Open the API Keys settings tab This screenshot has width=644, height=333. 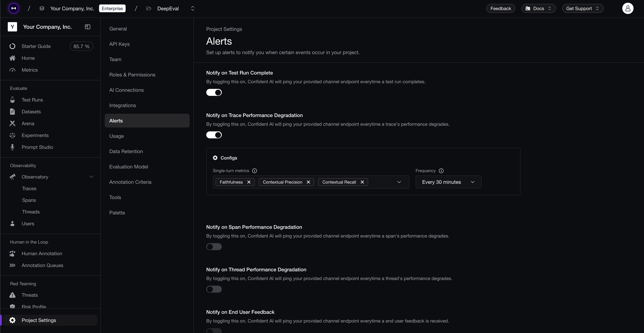pos(119,44)
